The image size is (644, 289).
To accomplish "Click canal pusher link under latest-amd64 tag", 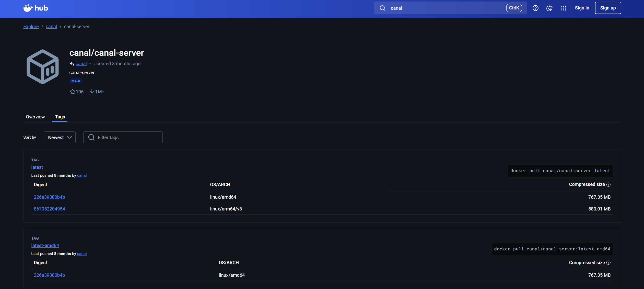I will click(82, 254).
